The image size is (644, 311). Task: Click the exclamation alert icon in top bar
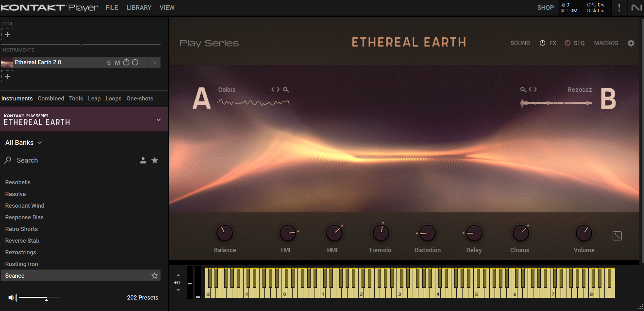(x=619, y=8)
